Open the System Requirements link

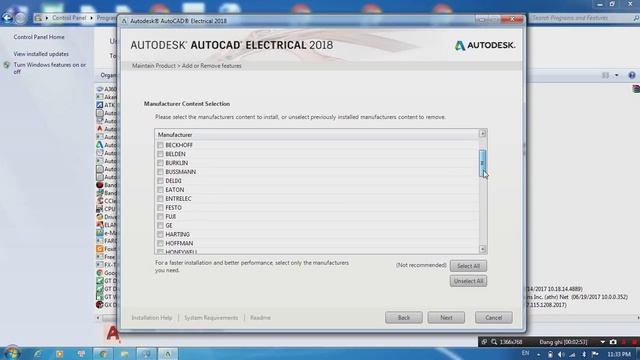(x=211, y=318)
